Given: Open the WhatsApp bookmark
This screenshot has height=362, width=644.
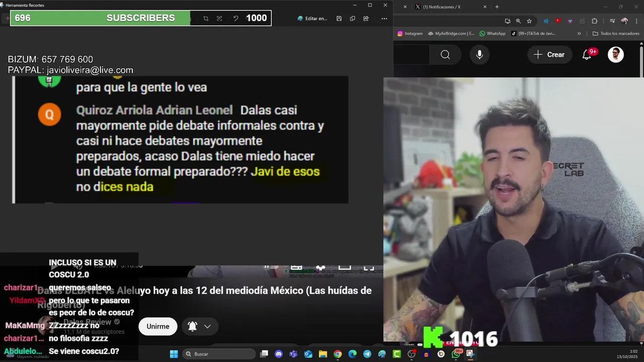Looking at the screenshot, I should coord(493,34).
